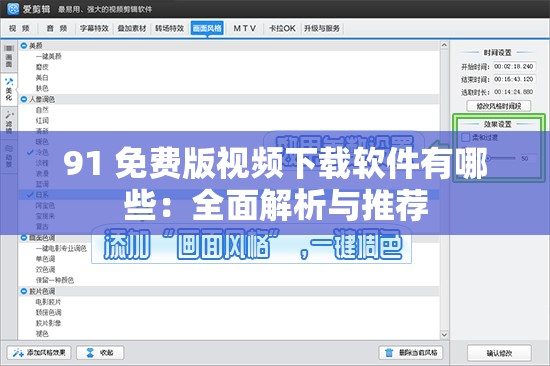Click the 收起 button
The width and height of the screenshot is (550, 366).
pyautogui.click(x=100, y=353)
